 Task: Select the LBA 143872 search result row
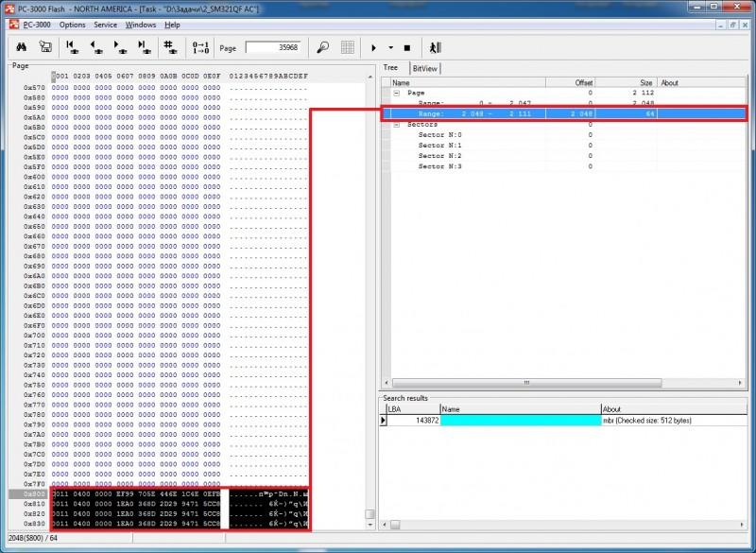pos(564,421)
